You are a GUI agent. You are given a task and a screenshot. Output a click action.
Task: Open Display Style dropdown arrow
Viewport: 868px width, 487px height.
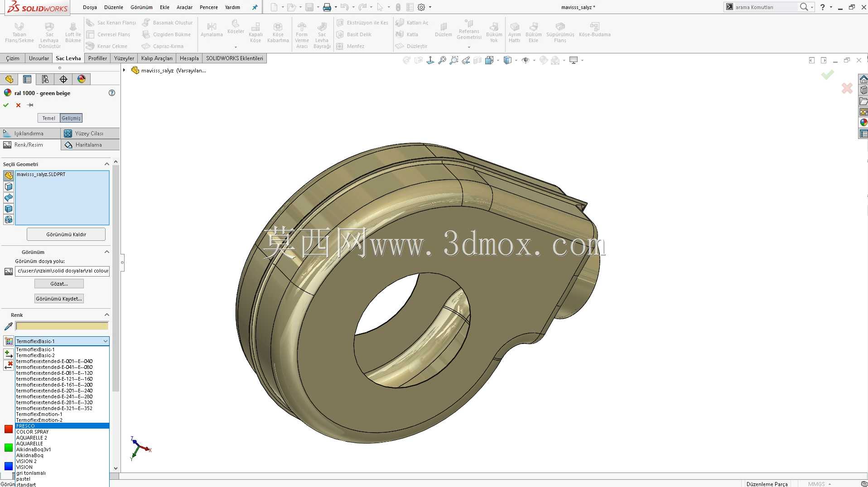pos(516,60)
